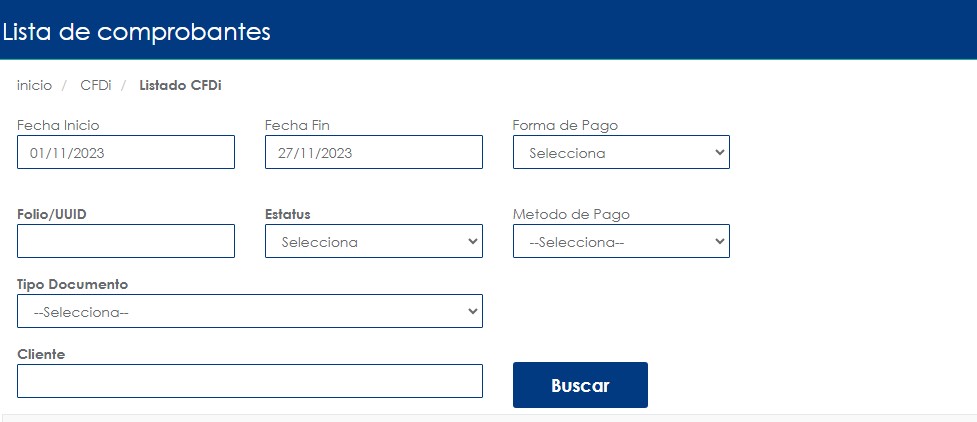Click the Folio/UUID label text
The height and width of the screenshot is (422, 977).
[52, 214]
